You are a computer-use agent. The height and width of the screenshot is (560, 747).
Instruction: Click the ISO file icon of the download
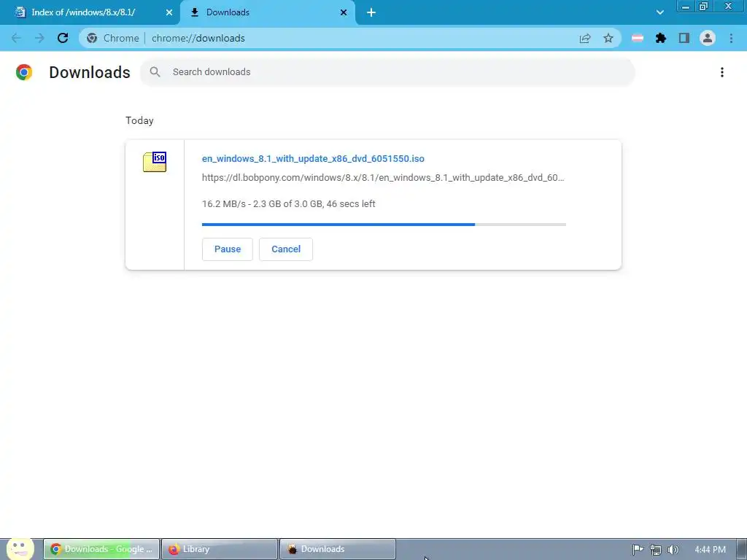pos(155,162)
